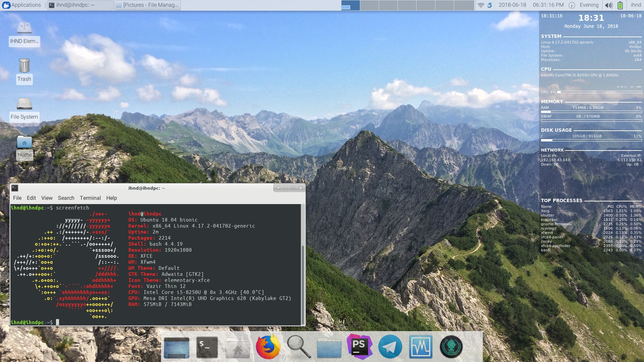
Task: Close the terminal window
Action: (301, 188)
